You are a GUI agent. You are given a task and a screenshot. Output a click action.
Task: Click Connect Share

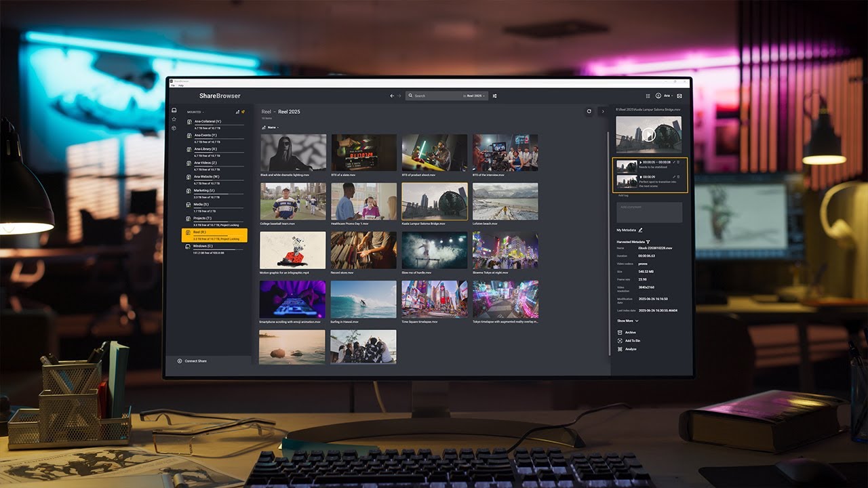(192, 361)
